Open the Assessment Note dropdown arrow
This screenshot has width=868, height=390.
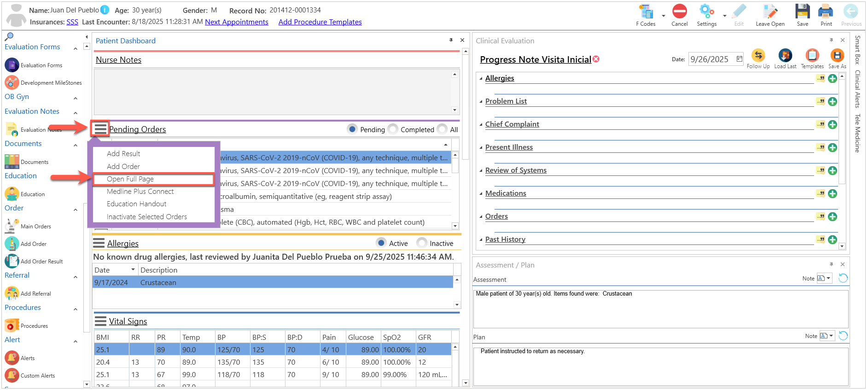pyautogui.click(x=828, y=278)
